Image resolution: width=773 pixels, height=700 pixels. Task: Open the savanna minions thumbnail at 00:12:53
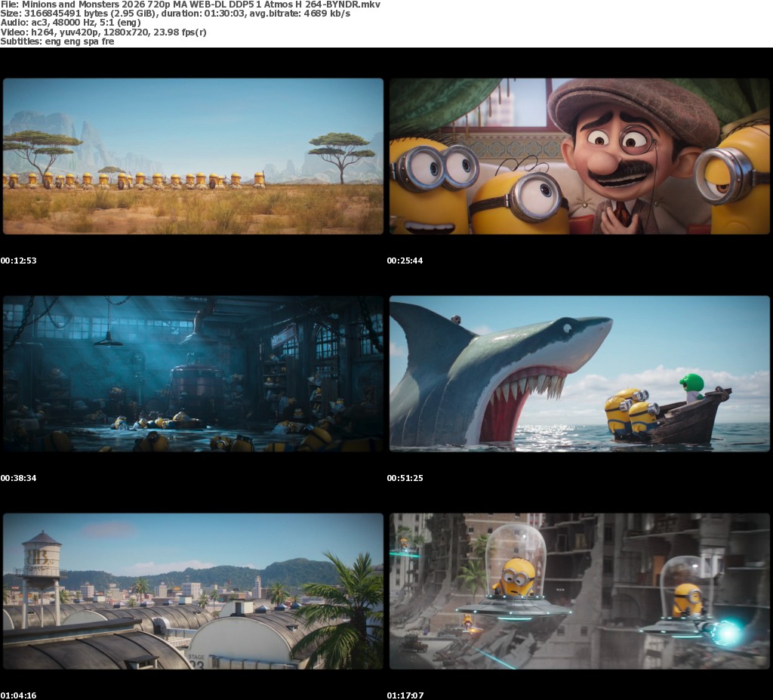point(193,156)
